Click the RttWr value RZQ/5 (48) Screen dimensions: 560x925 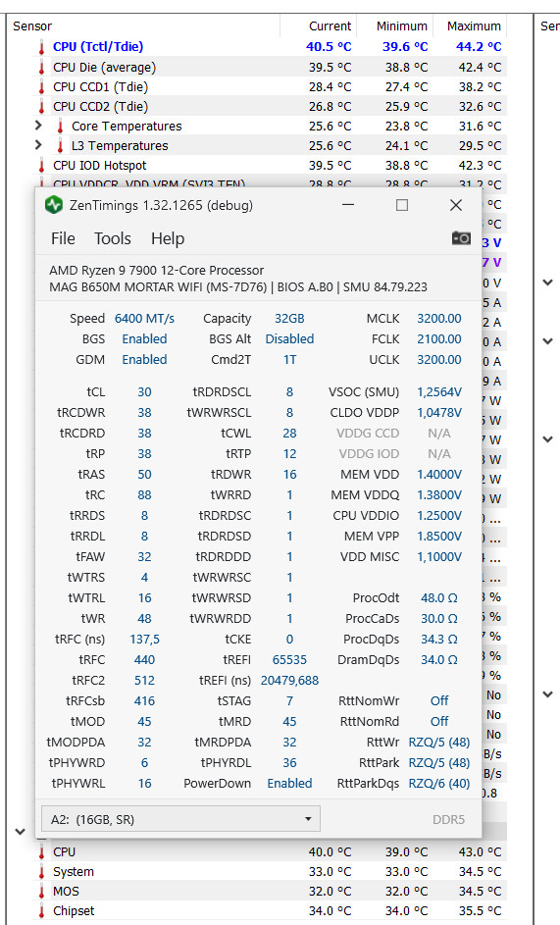[x=439, y=743]
